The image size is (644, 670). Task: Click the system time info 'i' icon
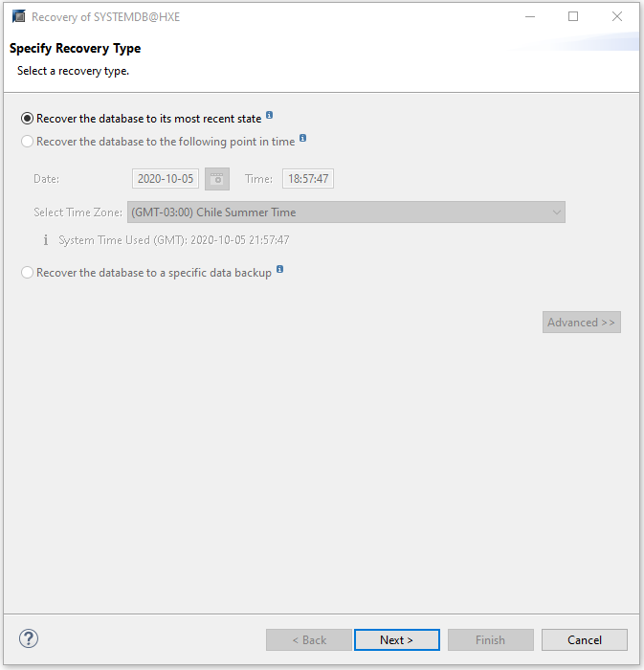click(x=46, y=240)
